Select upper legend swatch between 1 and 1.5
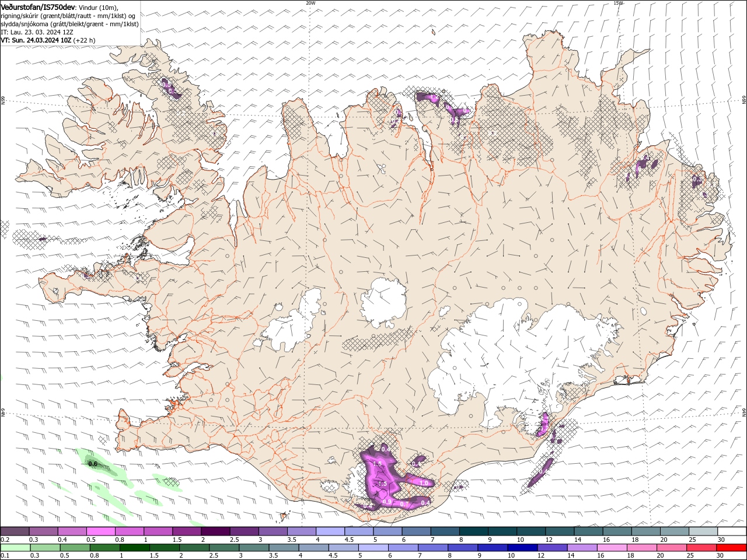This screenshot has height=560, width=747. pos(158,531)
